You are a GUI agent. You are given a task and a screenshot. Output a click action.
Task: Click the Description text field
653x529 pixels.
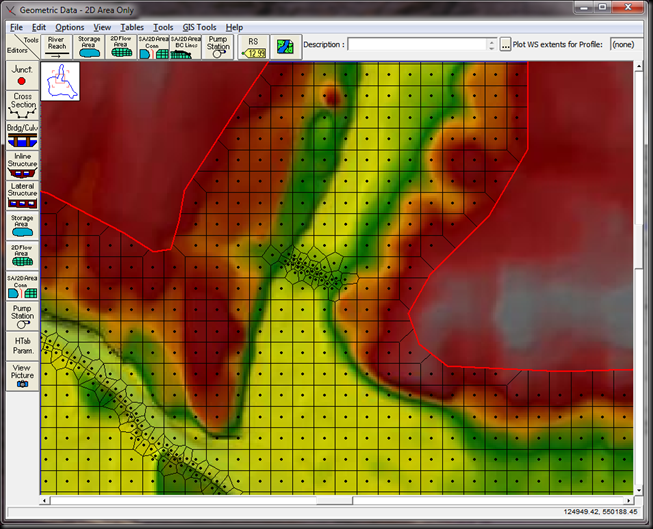(x=416, y=45)
